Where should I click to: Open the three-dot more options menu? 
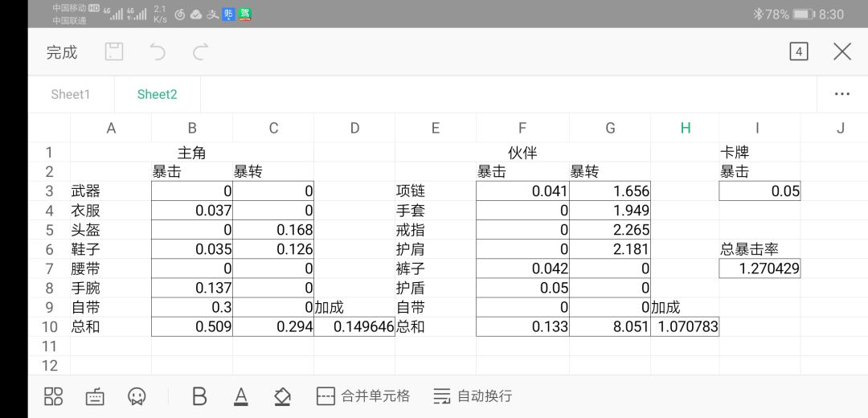click(842, 94)
